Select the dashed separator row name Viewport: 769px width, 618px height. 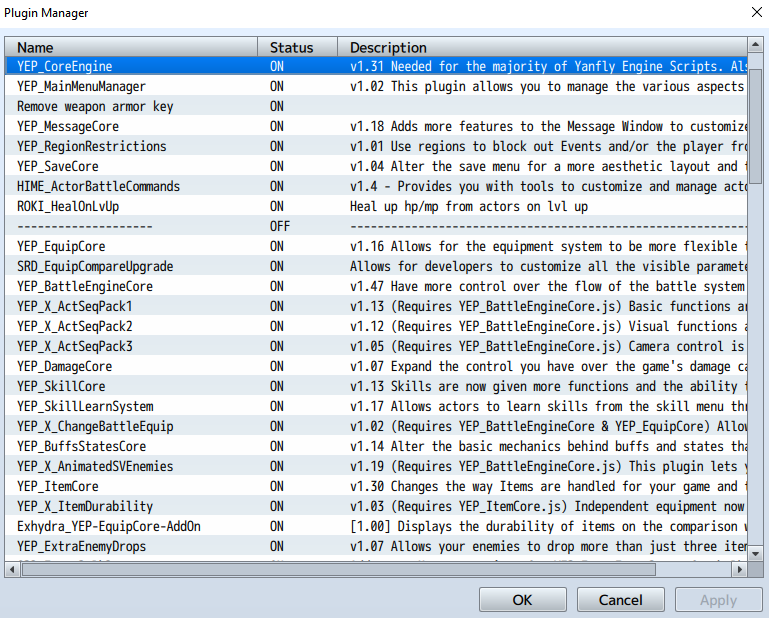point(85,226)
